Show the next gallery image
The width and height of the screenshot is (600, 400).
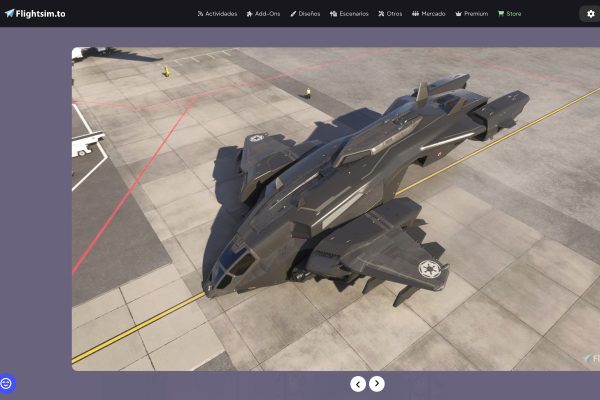click(x=377, y=384)
